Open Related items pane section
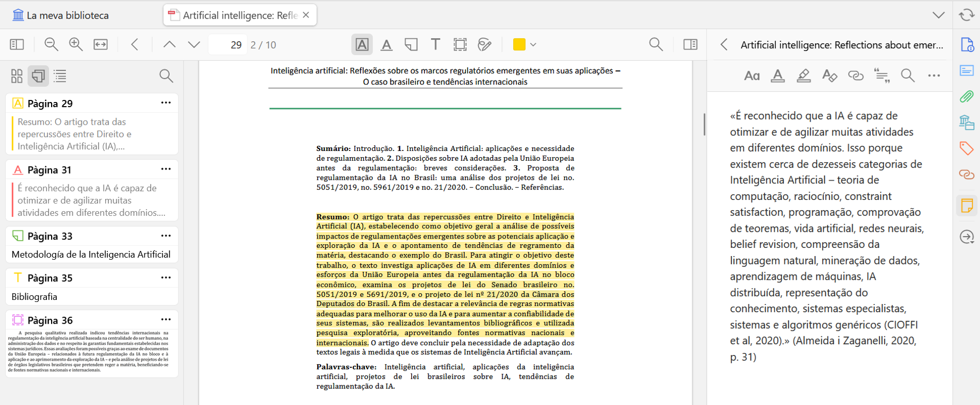 967,175
